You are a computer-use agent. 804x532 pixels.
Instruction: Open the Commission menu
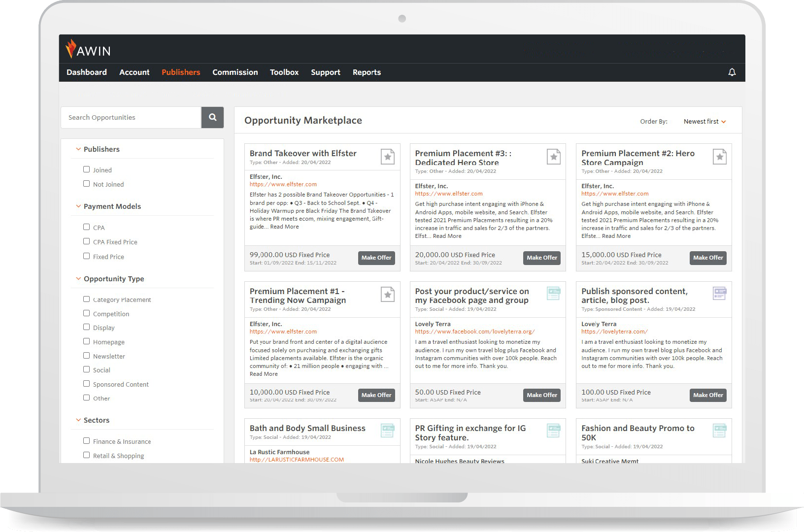235,72
